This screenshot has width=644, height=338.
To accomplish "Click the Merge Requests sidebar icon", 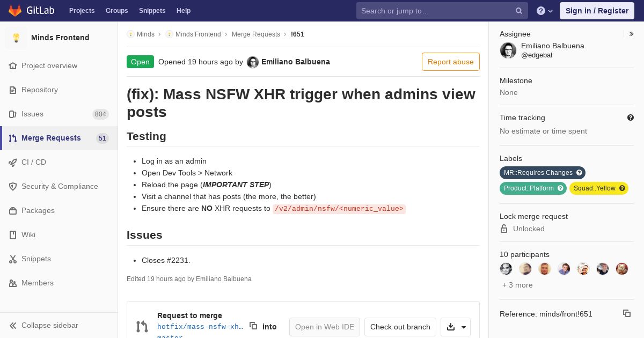I will [x=13, y=138].
